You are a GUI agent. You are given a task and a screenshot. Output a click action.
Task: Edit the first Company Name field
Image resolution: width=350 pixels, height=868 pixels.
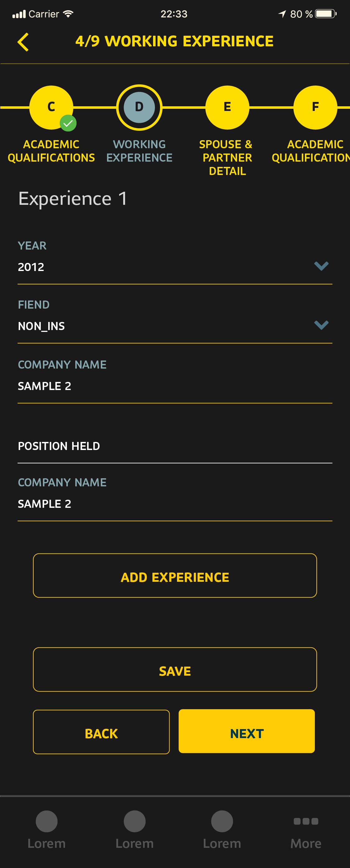(175, 386)
